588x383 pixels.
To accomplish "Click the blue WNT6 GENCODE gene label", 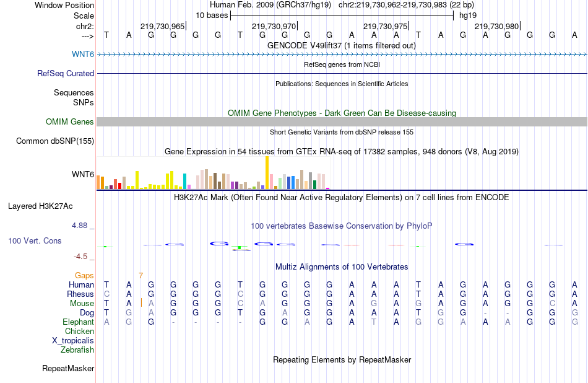I will (83, 54).
